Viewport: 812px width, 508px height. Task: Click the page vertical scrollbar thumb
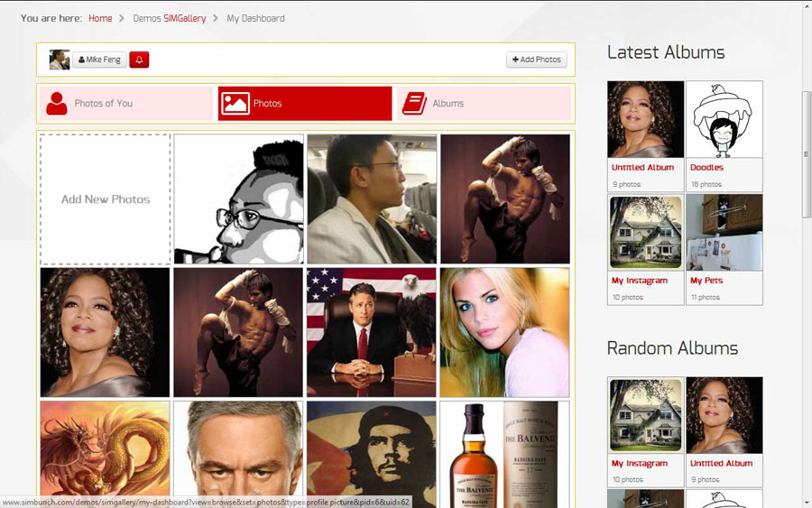point(807,154)
